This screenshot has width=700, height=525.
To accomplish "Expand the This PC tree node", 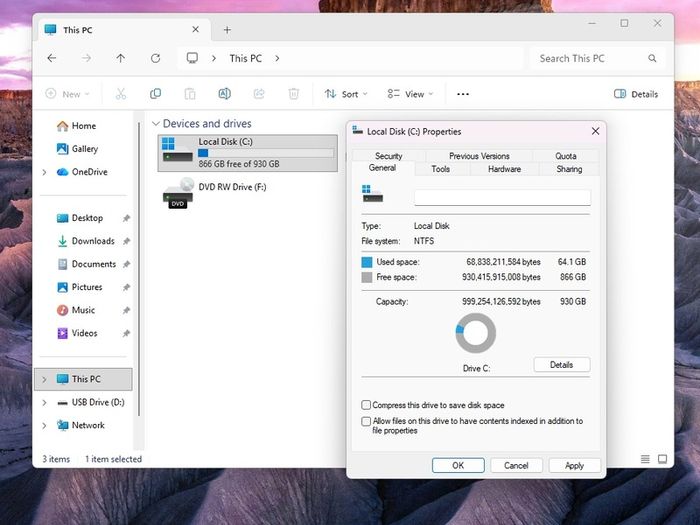I will click(44, 379).
